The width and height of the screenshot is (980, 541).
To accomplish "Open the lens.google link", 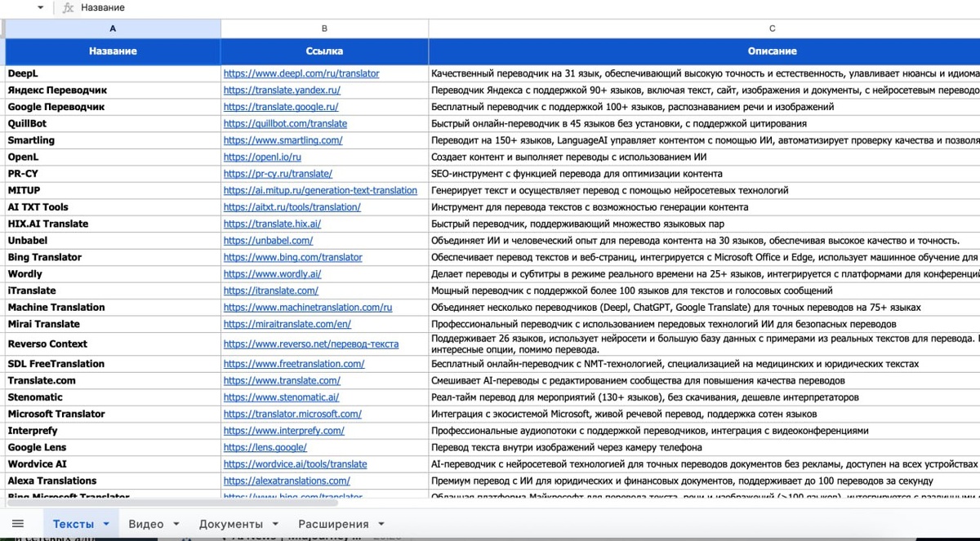I will [265, 447].
